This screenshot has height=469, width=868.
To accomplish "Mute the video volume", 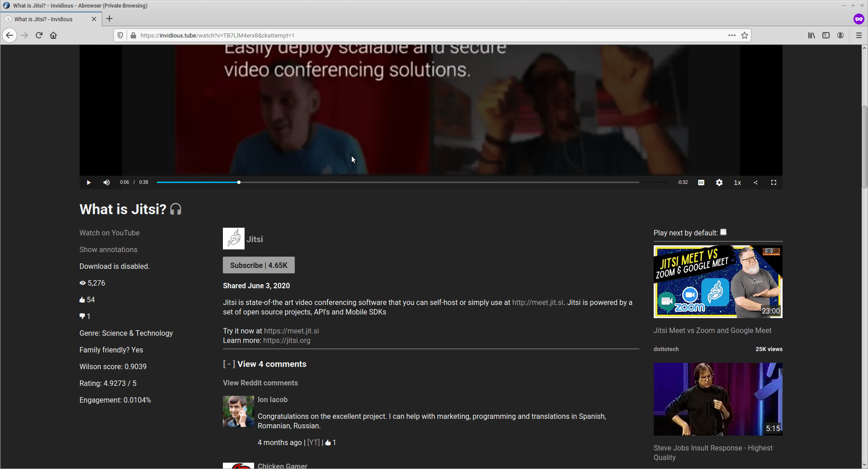I will click(106, 183).
